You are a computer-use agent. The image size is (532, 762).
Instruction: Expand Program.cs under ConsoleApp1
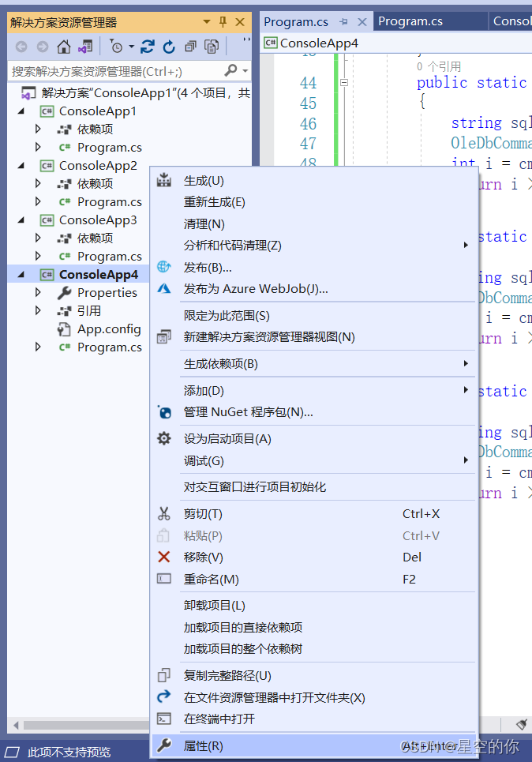pos(38,147)
